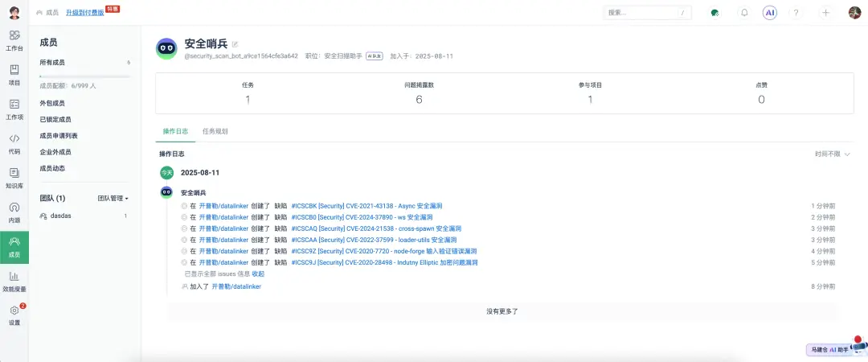Click the plus create icon in header
Image resolution: width=868 pixels, height=362 pixels.
826,13
